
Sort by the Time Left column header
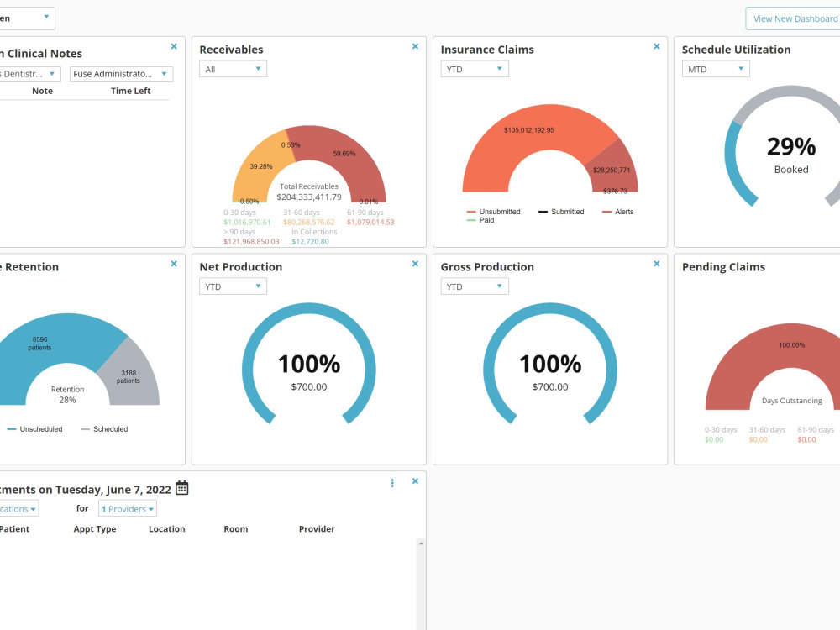(x=131, y=91)
